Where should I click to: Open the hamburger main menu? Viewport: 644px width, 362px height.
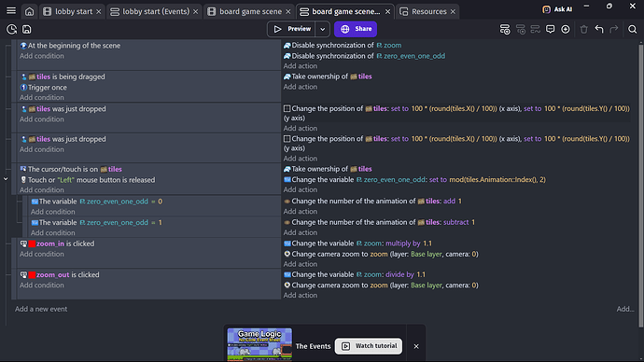pos(11,11)
